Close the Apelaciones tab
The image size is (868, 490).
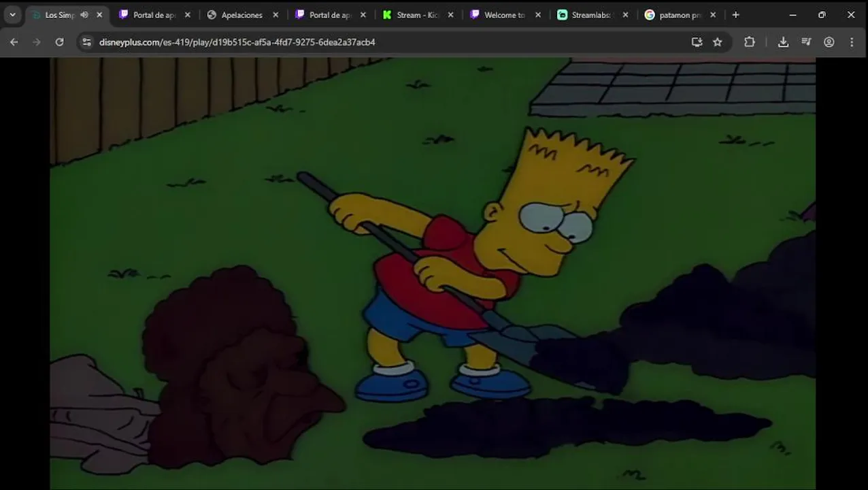click(276, 15)
